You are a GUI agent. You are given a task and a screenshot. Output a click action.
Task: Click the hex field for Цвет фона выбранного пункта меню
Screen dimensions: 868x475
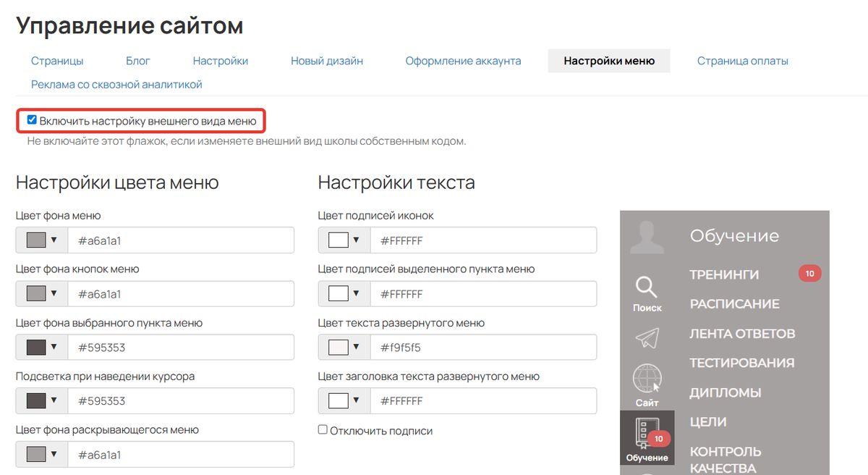[x=181, y=347]
